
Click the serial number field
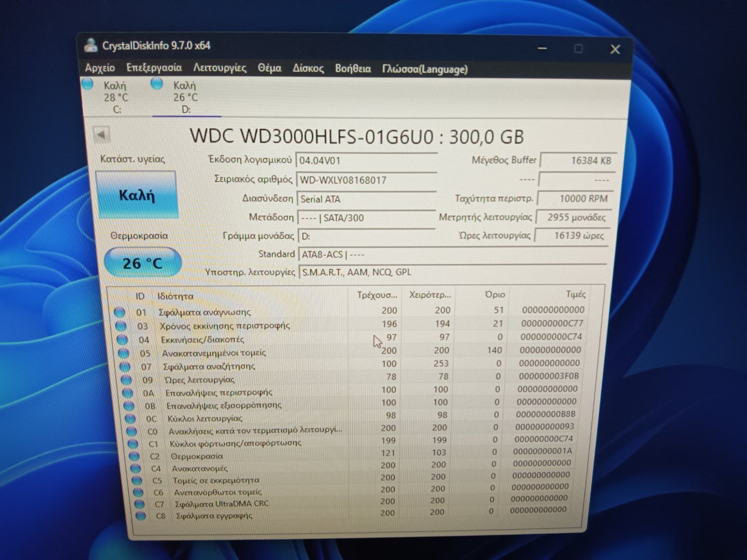(366, 180)
